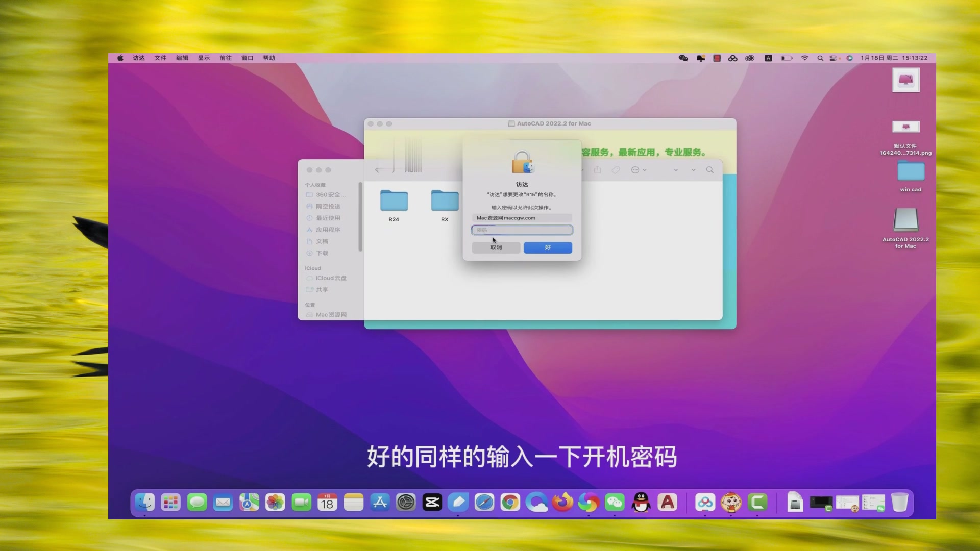Click the battery status icon
Image resolution: width=980 pixels, height=551 pixels.
point(787,58)
